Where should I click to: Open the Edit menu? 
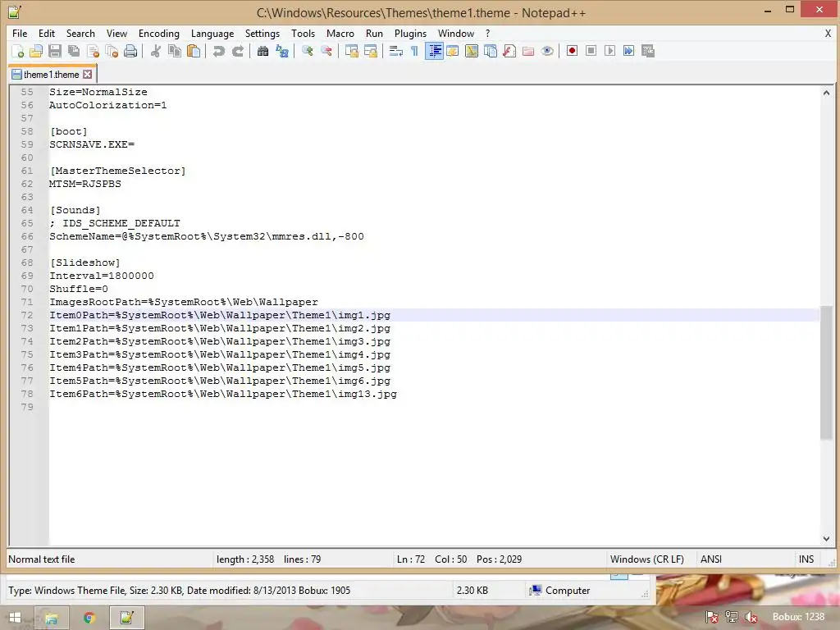click(x=47, y=33)
